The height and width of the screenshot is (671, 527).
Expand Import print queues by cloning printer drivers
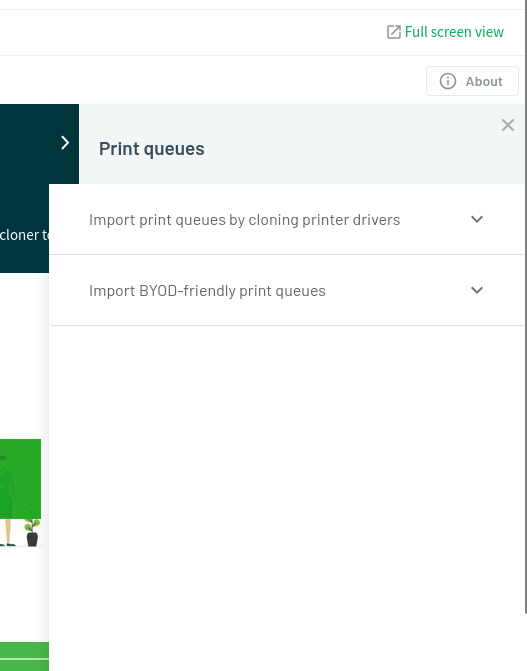click(287, 220)
